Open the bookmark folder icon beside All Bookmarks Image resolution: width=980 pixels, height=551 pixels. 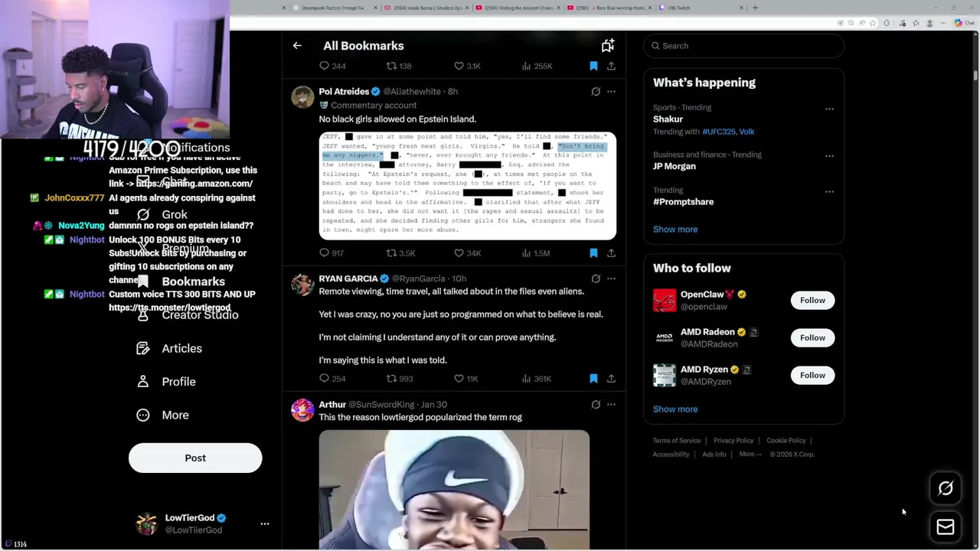(x=607, y=46)
